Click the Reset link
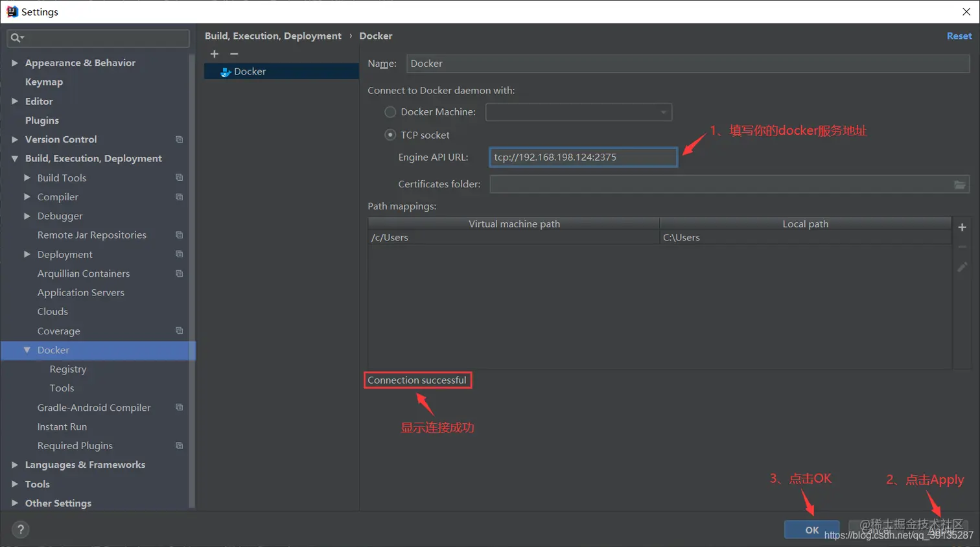 959,36
